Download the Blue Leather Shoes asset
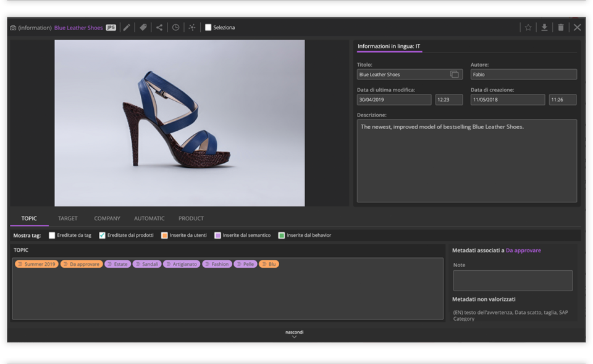The height and width of the screenshot is (364, 593). (544, 28)
